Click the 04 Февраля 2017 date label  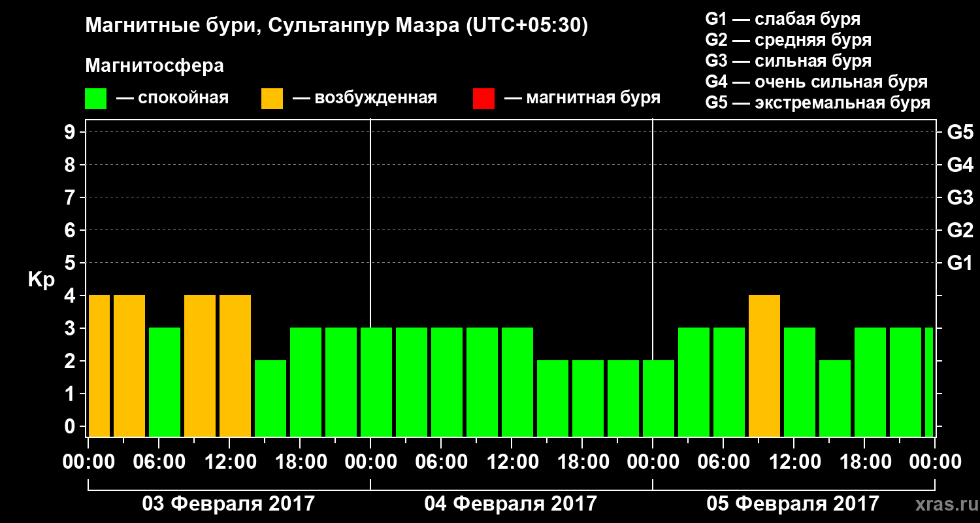pyautogui.click(x=511, y=504)
